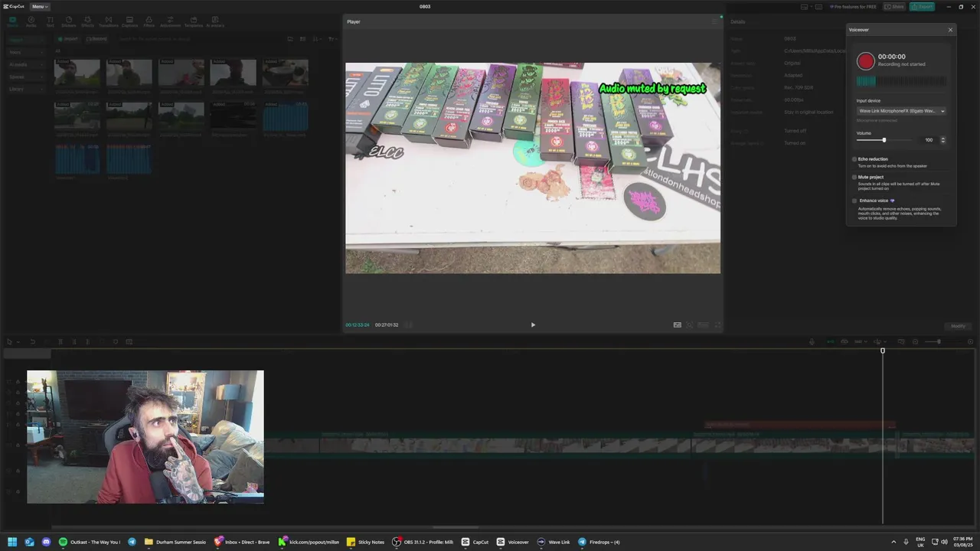Open Spotify playing Outkast from the taskbar
Image resolution: width=980 pixels, height=551 pixels.
[90, 542]
